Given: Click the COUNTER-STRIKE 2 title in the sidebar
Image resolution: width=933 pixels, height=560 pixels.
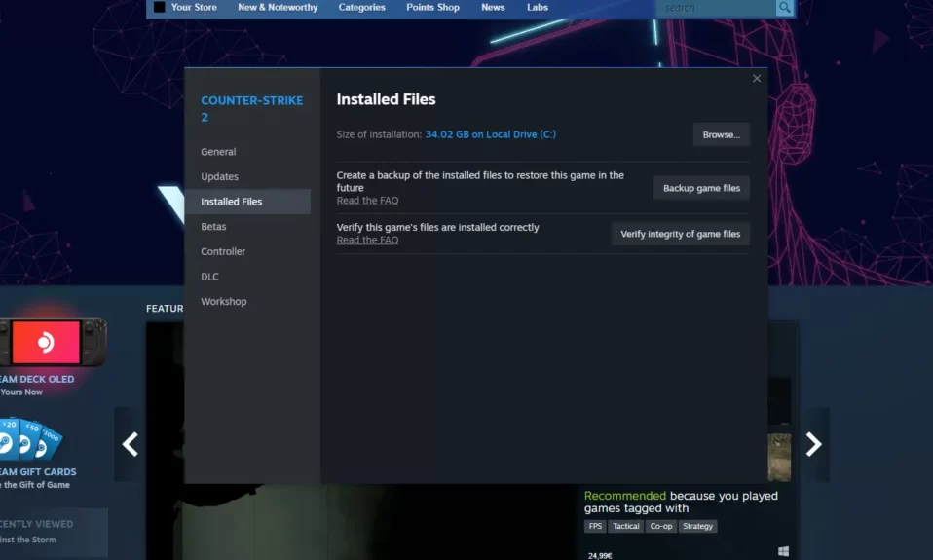Looking at the screenshot, I should click(x=251, y=109).
